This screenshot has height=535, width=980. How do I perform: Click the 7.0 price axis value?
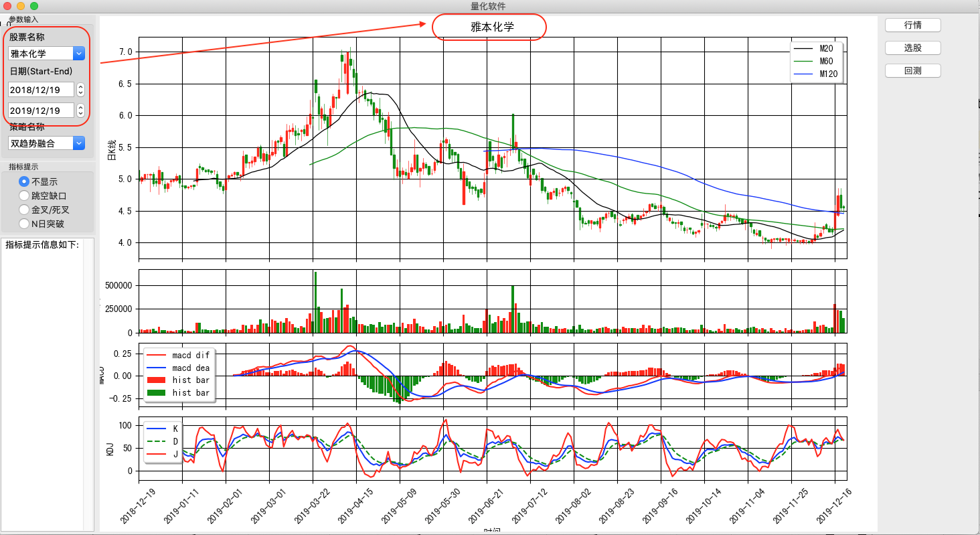125,52
